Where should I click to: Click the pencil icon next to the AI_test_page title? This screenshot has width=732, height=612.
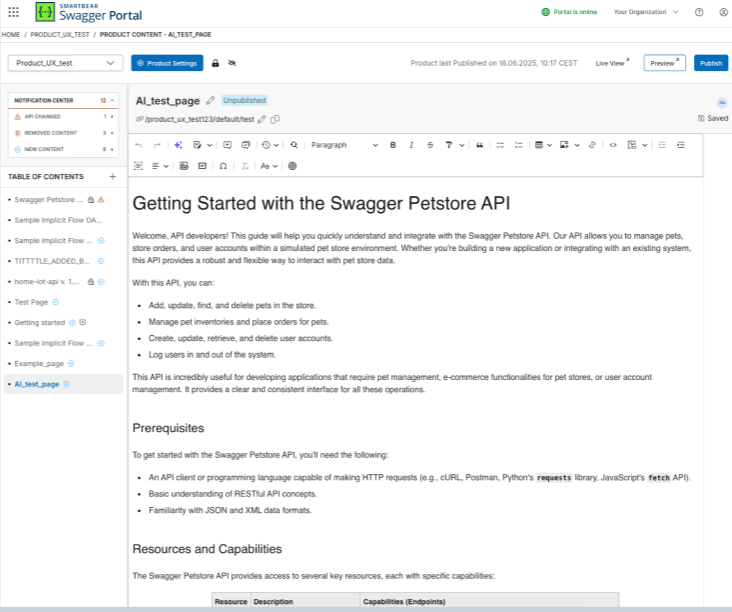(210, 101)
